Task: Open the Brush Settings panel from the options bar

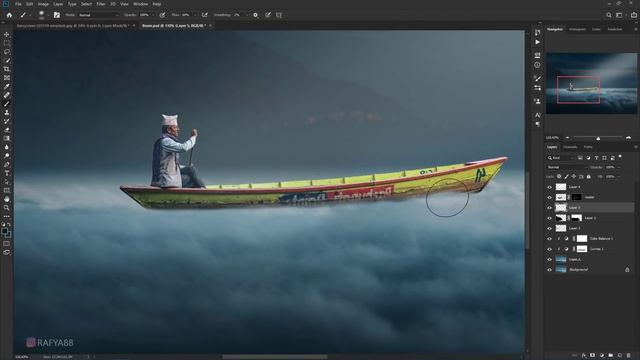Action: [57, 15]
